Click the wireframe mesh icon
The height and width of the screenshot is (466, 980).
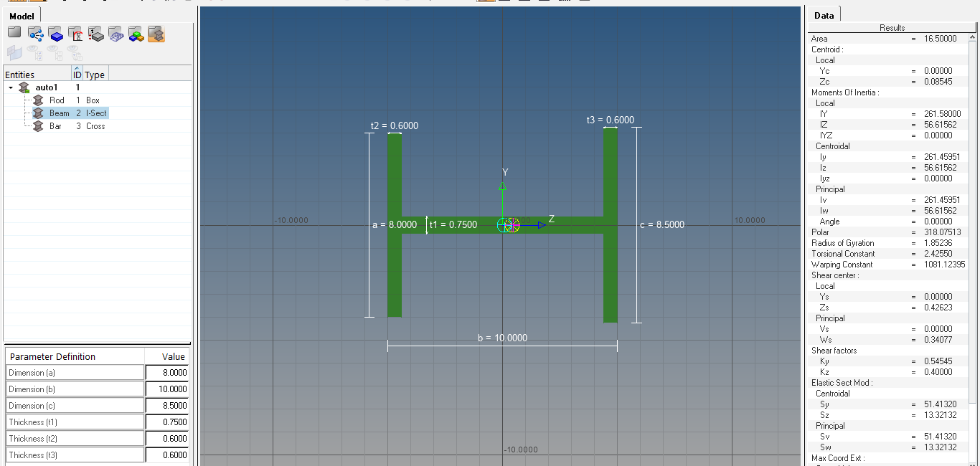116,34
